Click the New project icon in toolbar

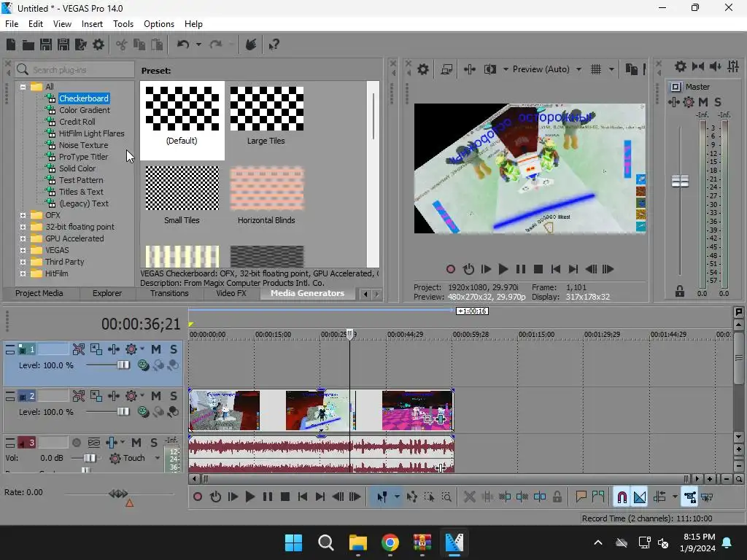pyautogui.click(x=10, y=44)
